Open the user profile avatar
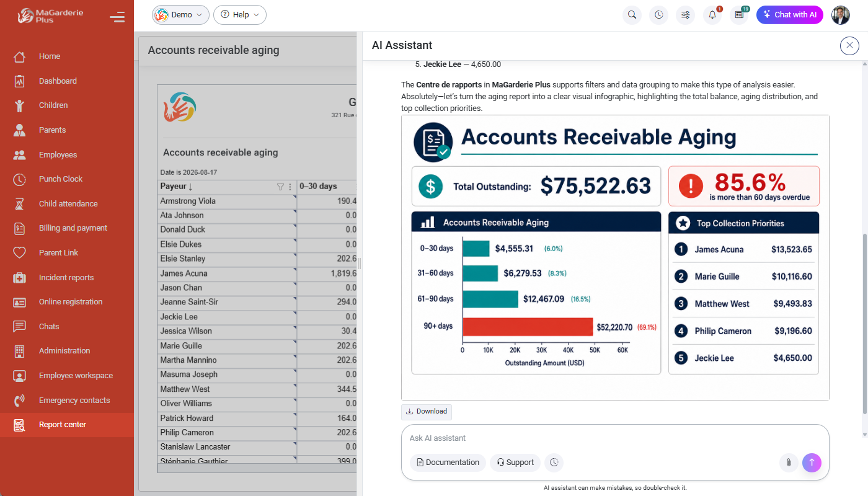 pyautogui.click(x=841, y=15)
